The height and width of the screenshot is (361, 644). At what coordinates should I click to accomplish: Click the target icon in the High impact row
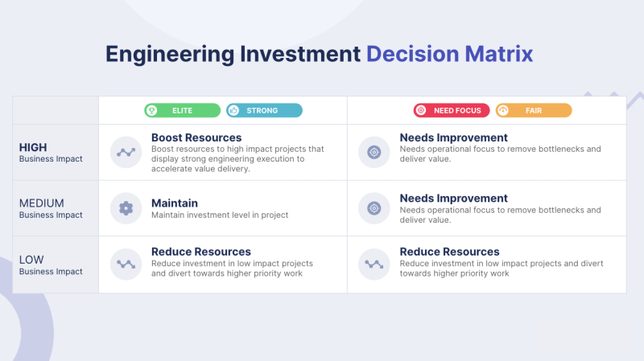pos(374,152)
